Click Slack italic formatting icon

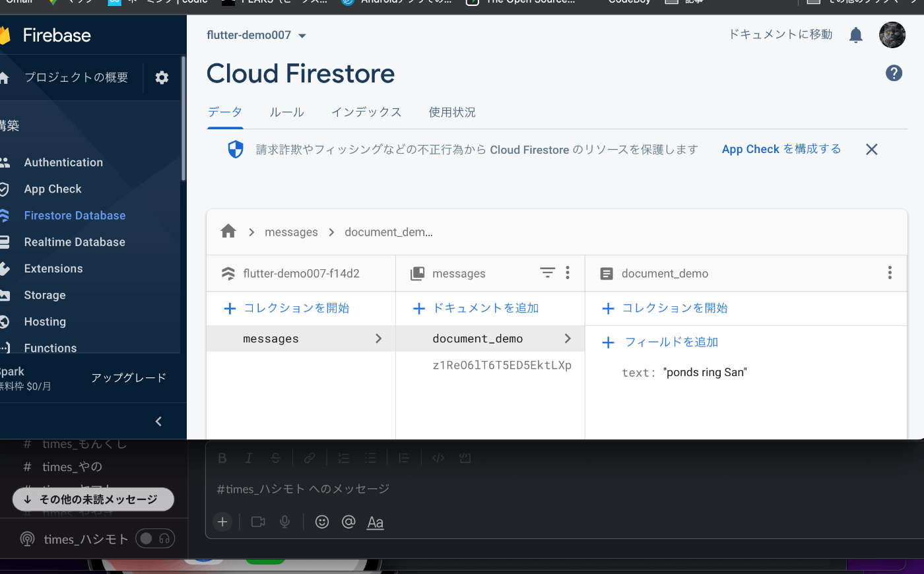249,458
